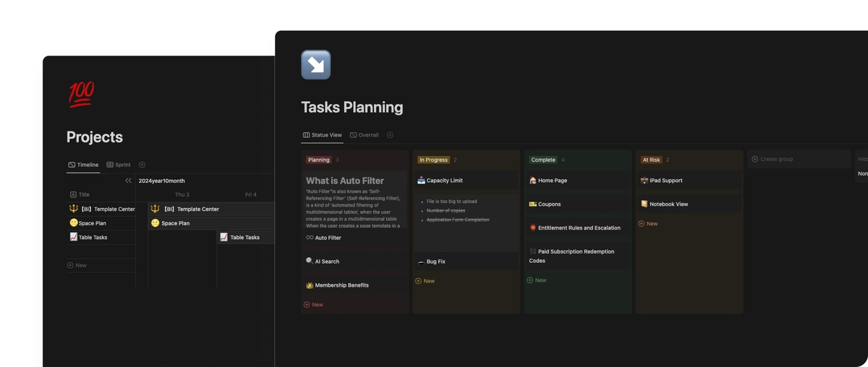This screenshot has height=367, width=868.
Task: Click the Projects page title
Action: [95, 137]
